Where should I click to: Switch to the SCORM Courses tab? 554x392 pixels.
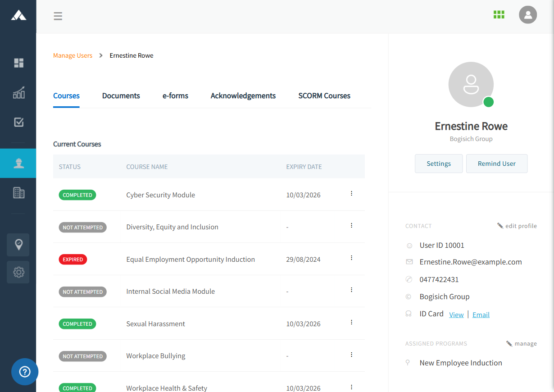(x=324, y=96)
